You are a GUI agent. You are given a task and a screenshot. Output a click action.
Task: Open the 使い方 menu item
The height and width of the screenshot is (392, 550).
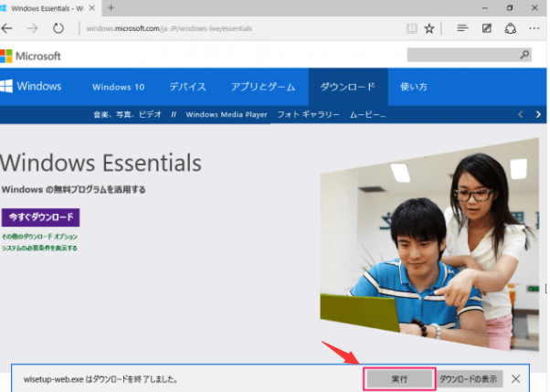pyautogui.click(x=414, y=87)
